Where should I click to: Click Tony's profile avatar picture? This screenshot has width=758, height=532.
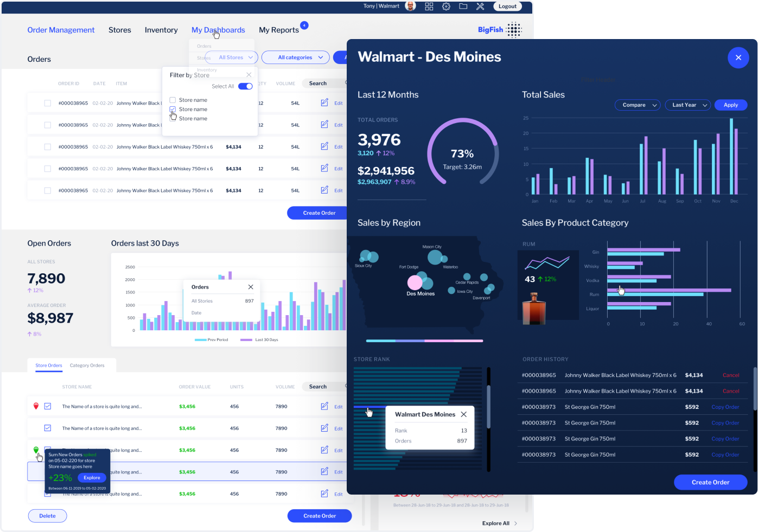410,6
